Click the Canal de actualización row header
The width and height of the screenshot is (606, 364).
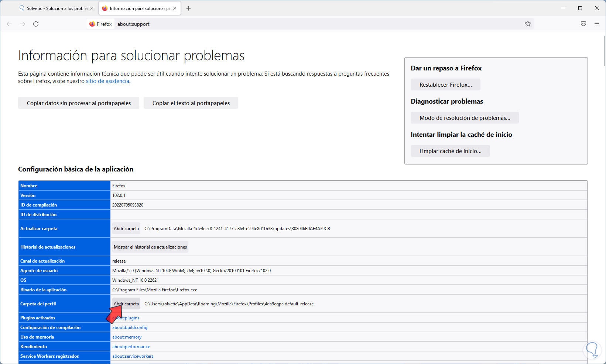pos(64,261)
